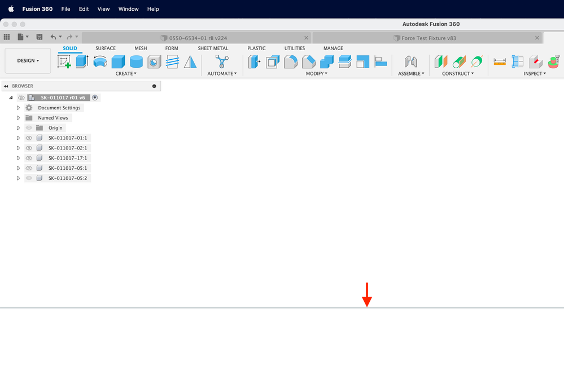
Task: Switch to the MESH tab
Action: click(141, 48)
